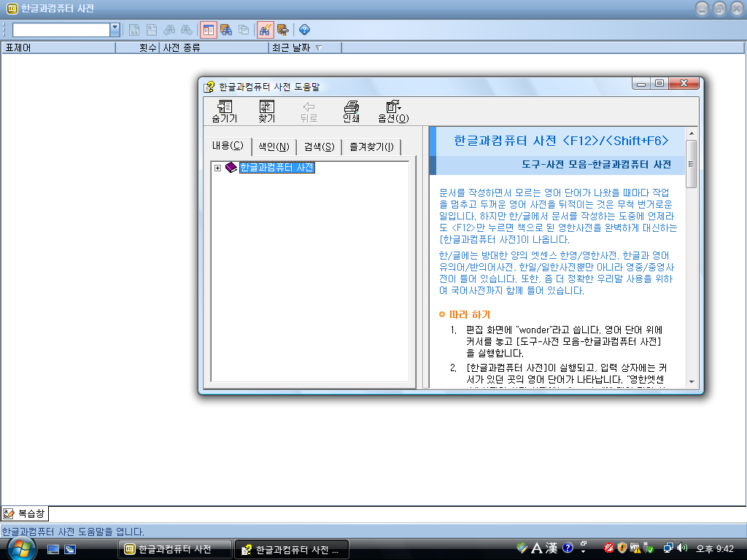Switch to 즐겨찾기(I) favorites tab

pyautogui.click(x=371, y=147)
